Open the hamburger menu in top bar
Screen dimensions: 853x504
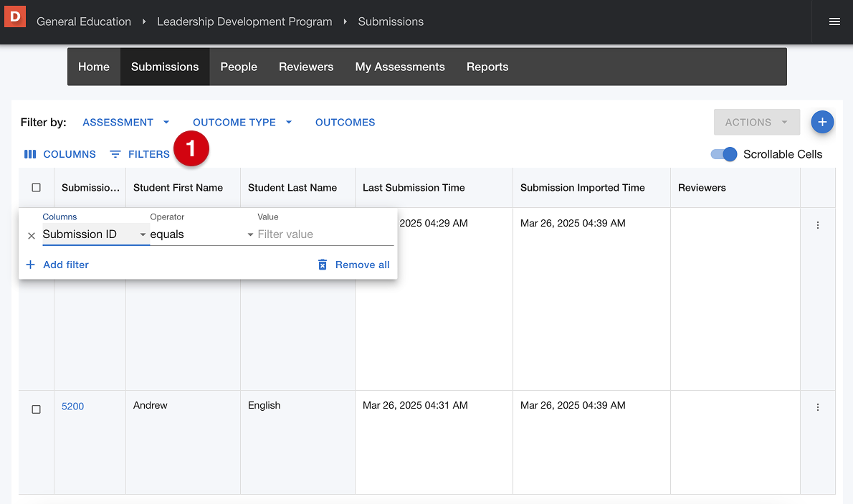pos(834,22)
